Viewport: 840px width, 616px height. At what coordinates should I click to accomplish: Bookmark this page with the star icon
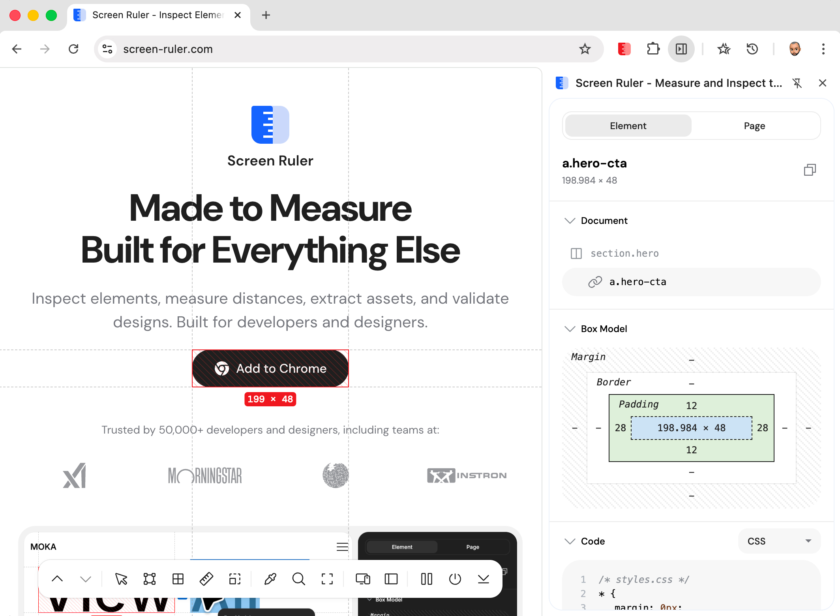tap(585, 49)
